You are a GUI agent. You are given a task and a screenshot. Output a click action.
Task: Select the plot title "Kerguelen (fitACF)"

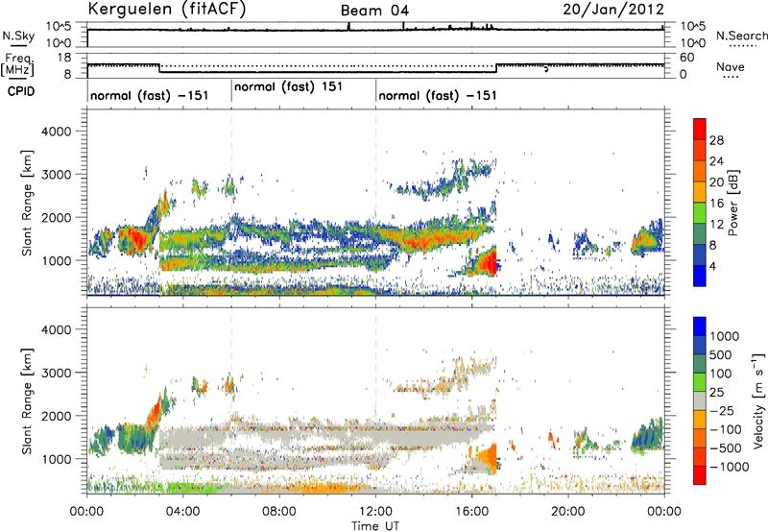pos(166,10)
